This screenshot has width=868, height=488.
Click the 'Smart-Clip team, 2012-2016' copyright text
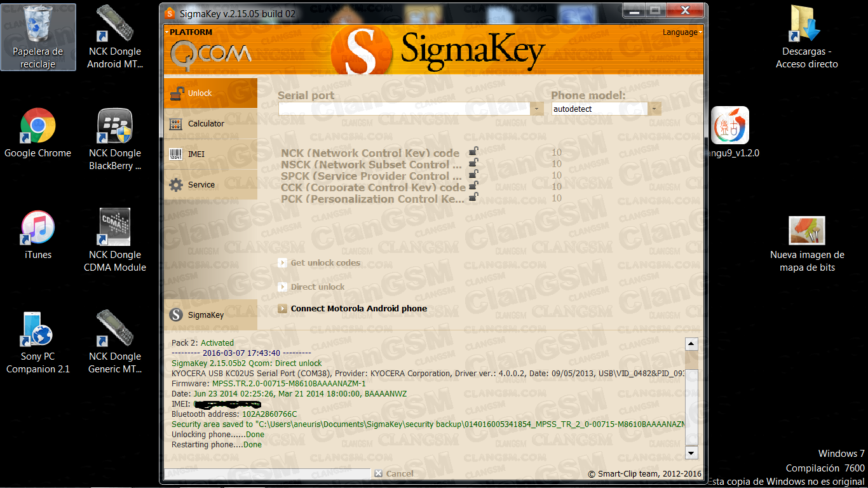pyautogui.click(x=645, y=474)
